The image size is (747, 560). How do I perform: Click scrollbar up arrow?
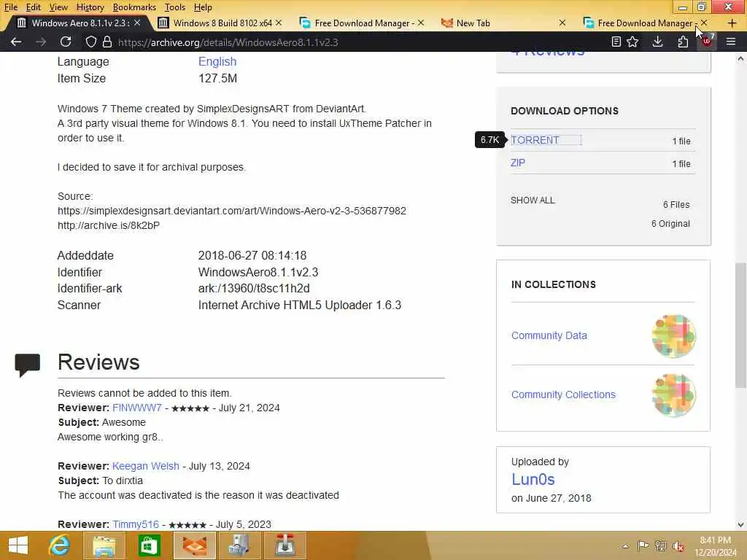pos(740,59)
